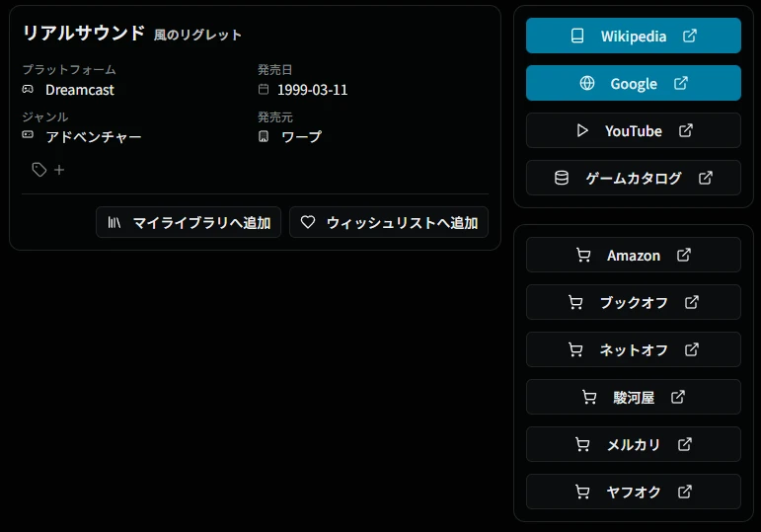
Task: Click the cart icon beside ブックオフ
Action: pos(575,302)
